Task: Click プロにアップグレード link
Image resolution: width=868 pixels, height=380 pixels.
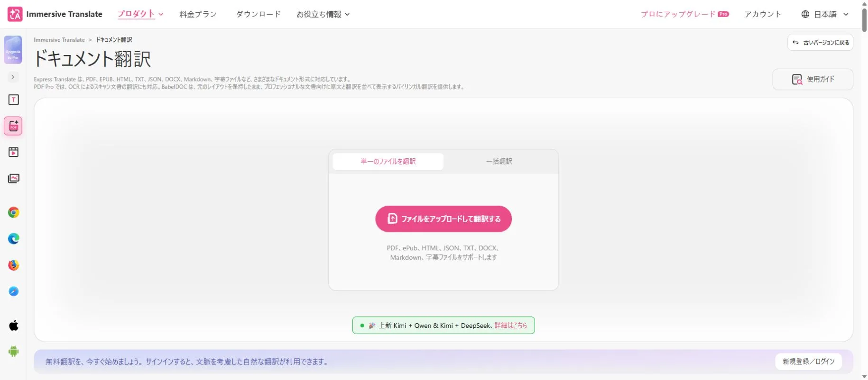Action: tap(678, 14)
